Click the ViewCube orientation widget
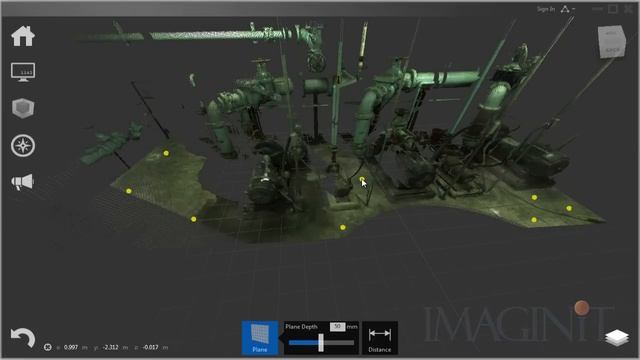This screenshot has height=360, width=640. pos(611,41)
